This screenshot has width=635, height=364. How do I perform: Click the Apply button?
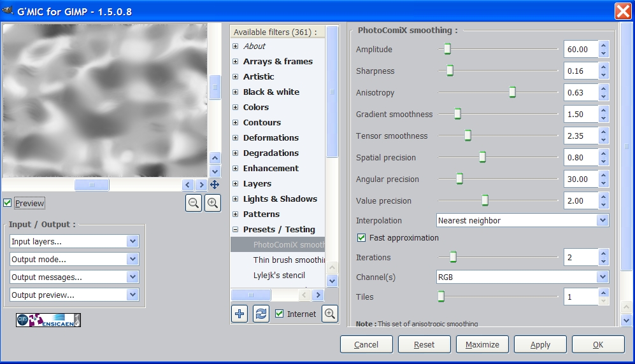[540, 344]
